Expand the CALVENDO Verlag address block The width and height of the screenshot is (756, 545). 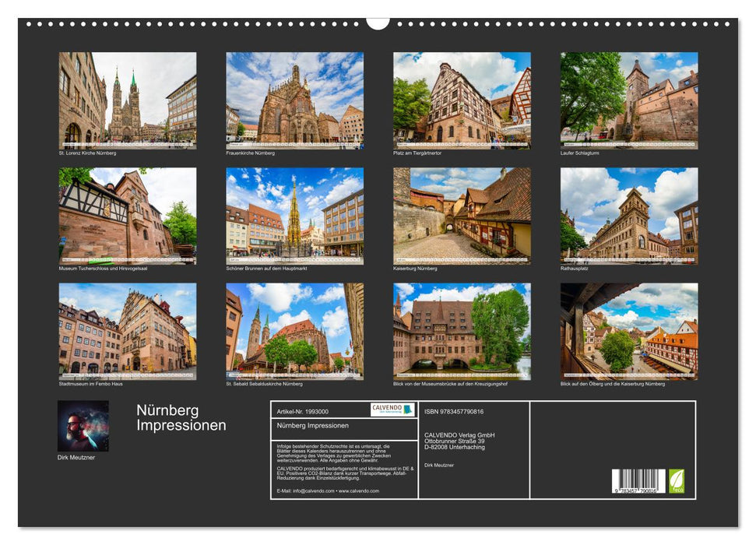coord(460,439)
